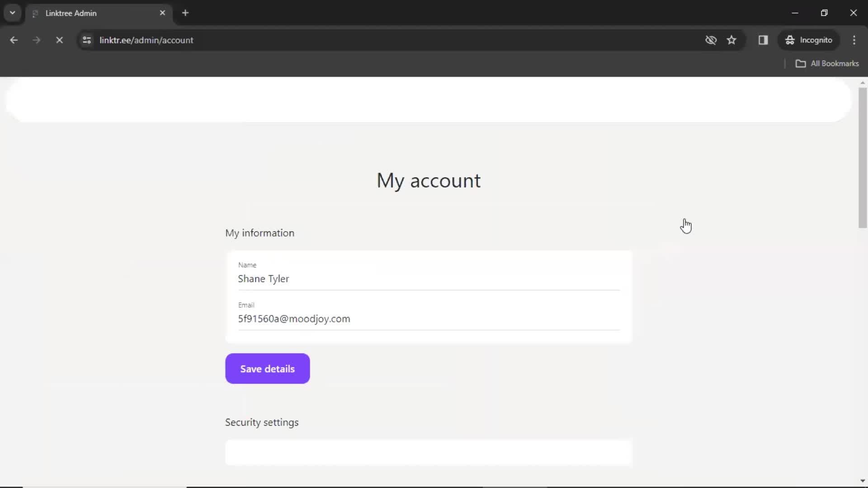Stop loading the page
868x488 pixels.
coord(59,40)
